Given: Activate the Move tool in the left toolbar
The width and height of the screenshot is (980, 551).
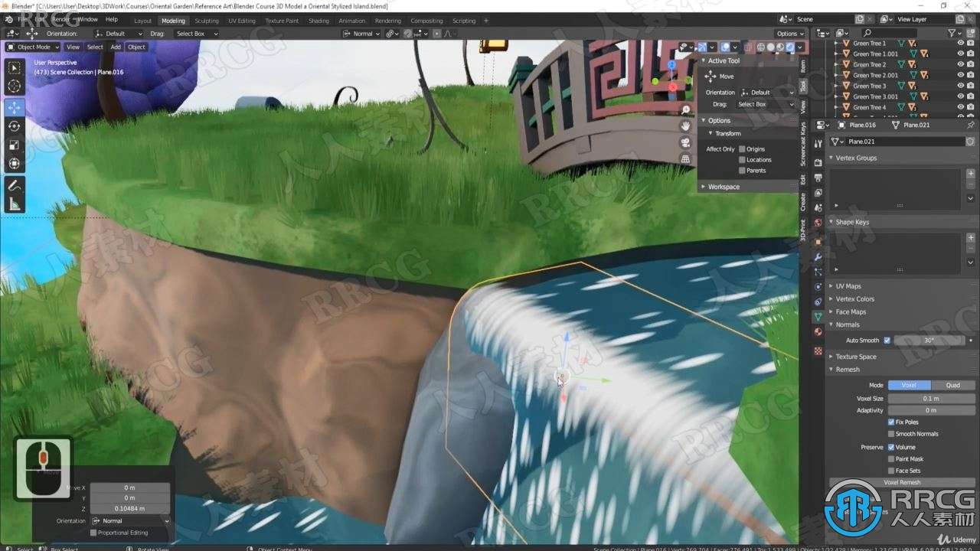Looking at the screenshot, I should point(15,108).
